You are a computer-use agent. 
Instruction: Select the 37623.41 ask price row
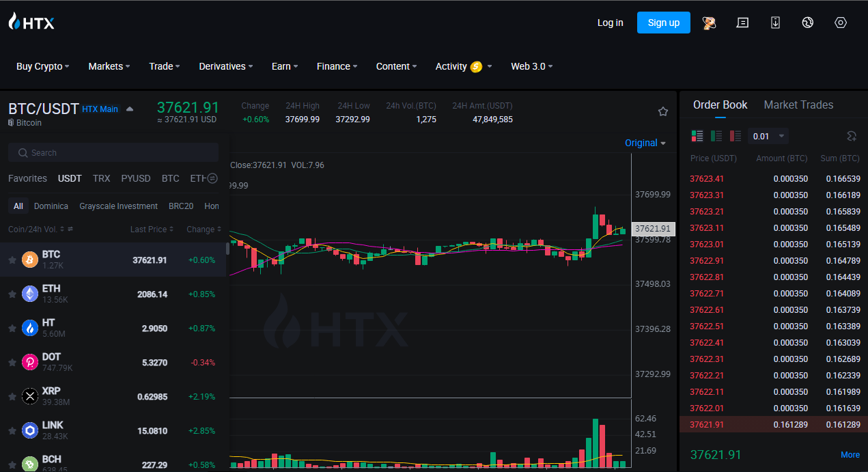(x=774, y=179)
